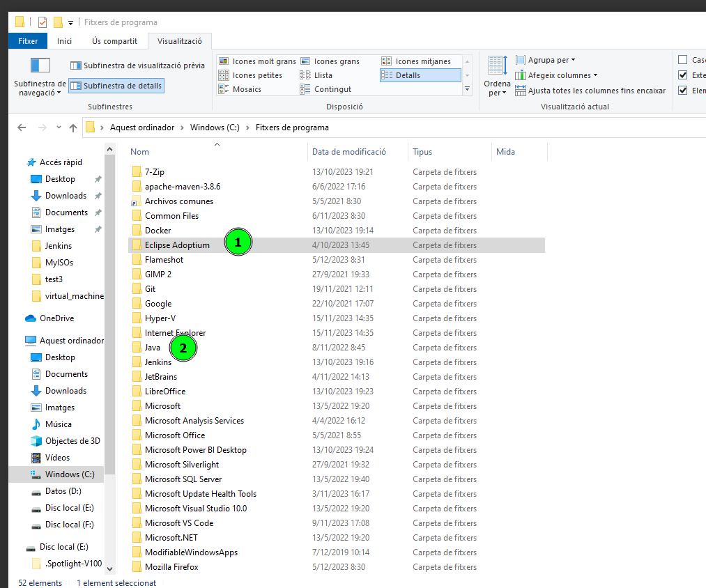
Task: Open MyISOs in the navigation pane
Action: 52,263
